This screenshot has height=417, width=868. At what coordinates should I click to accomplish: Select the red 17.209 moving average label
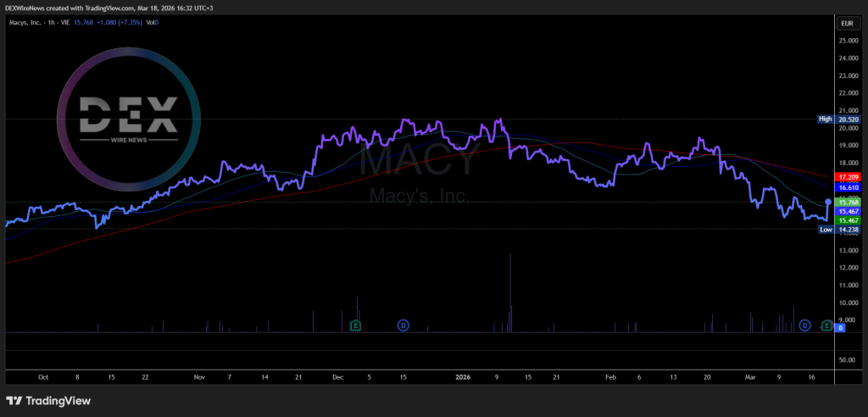tap(849, 177)
